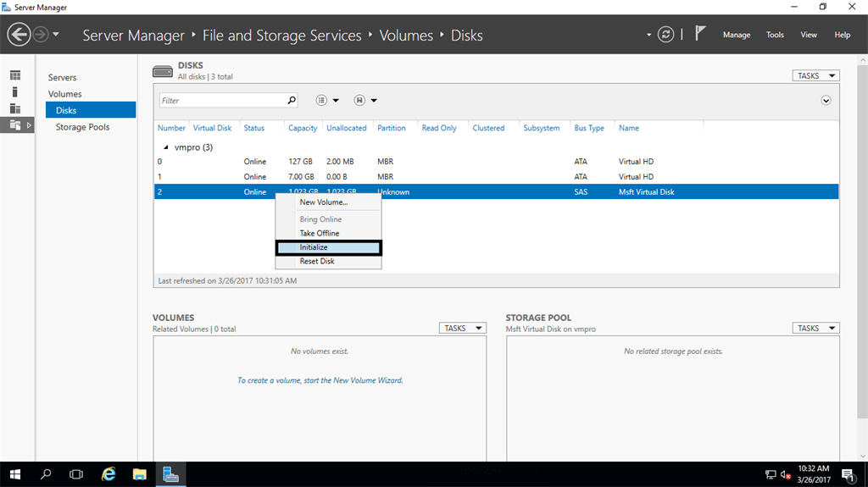Select Disks in navigation pane
This screenshot has height=487, width=868.
point(91,110)
